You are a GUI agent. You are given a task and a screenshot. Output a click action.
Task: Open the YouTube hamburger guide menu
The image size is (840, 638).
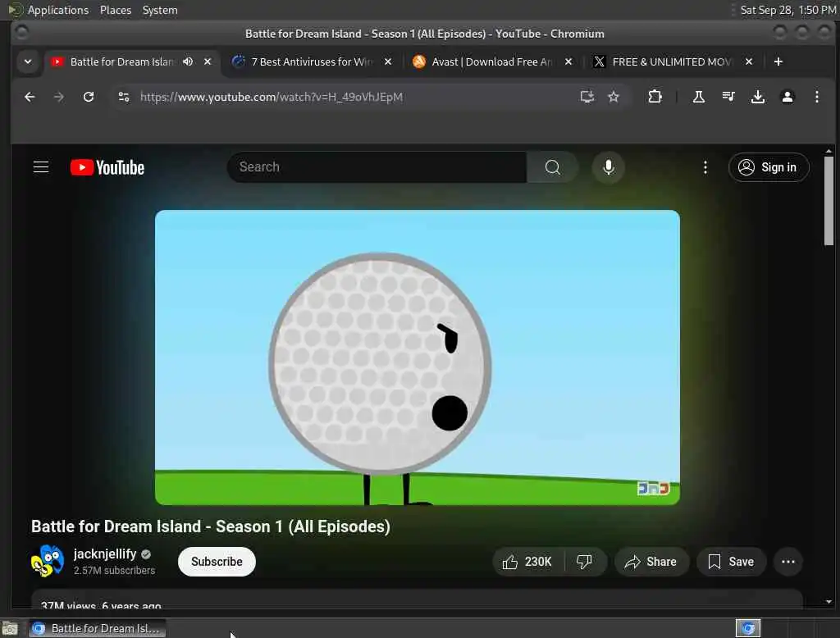41,167
